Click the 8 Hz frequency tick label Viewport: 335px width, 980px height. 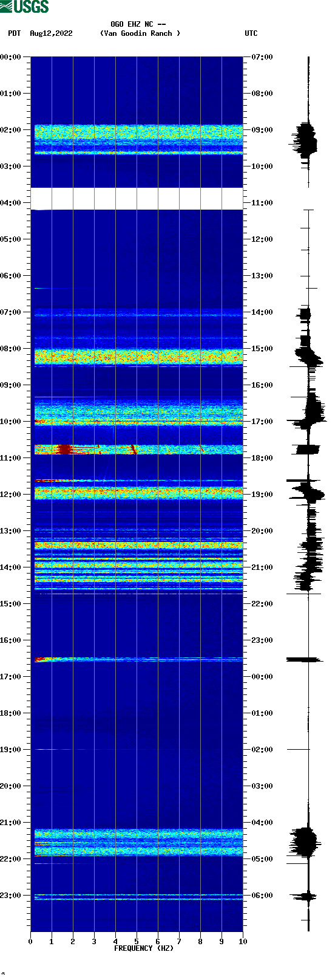[200, 942]
